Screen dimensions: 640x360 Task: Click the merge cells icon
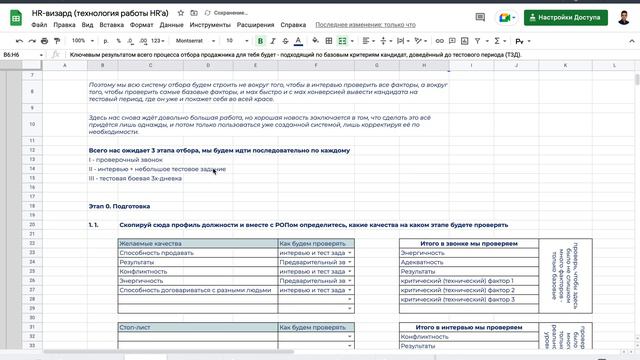coord(342,41)
